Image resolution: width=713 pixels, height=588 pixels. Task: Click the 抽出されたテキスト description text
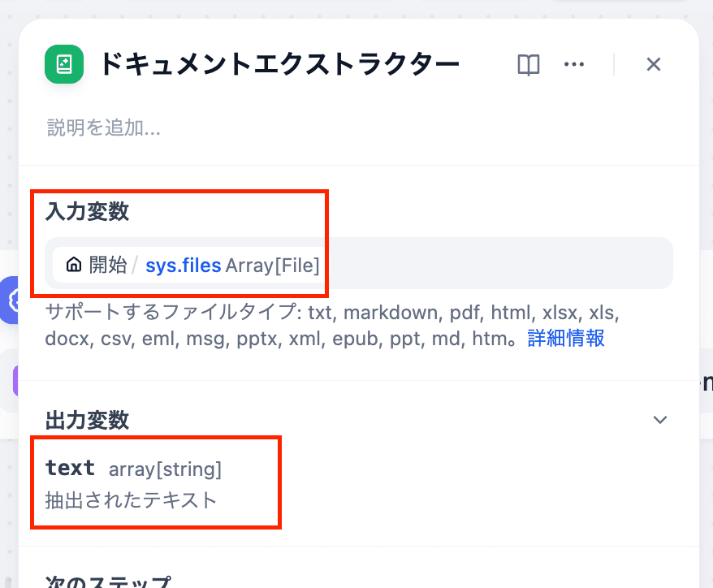click(x=132, y=499)
